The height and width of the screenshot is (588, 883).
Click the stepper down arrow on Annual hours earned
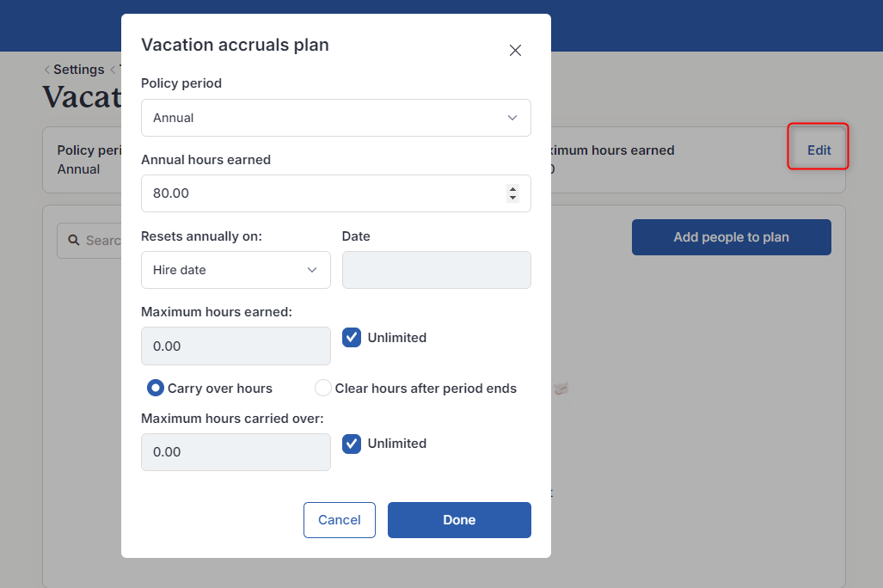tap(513, 198)
